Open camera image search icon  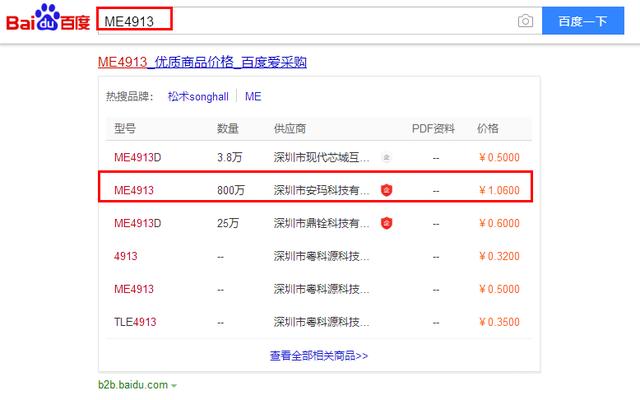pos(525,21)
